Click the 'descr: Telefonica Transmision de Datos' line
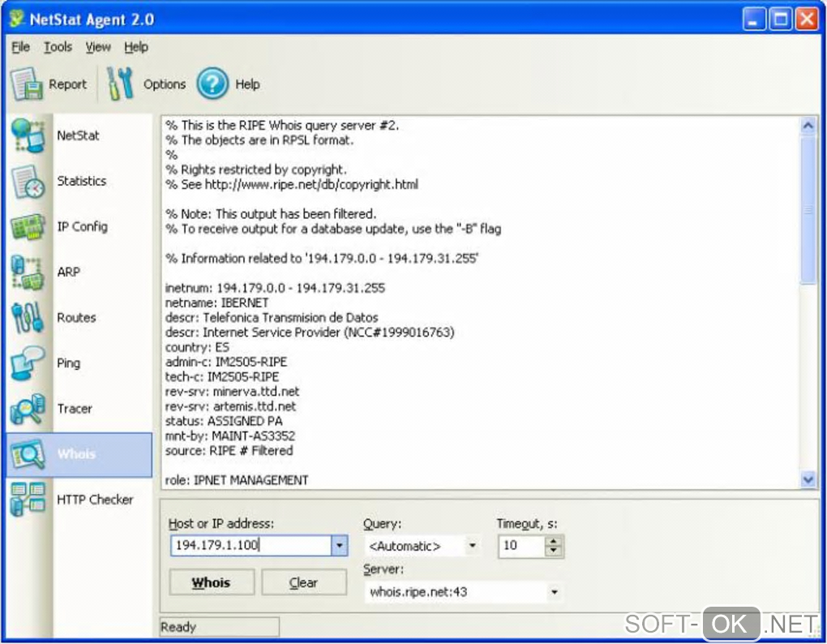The image size is (827, 644). point(272,317)
